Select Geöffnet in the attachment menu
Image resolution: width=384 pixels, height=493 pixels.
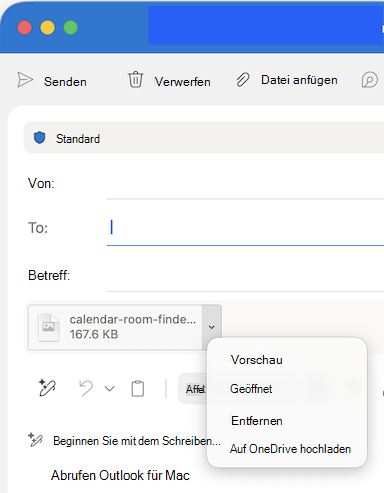coord(251,389)
